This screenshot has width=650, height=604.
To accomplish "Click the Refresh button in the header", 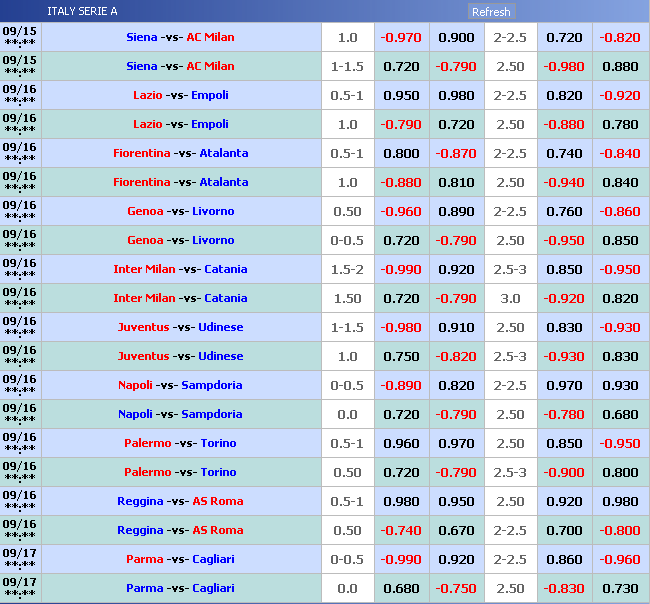I will point(490,12).
